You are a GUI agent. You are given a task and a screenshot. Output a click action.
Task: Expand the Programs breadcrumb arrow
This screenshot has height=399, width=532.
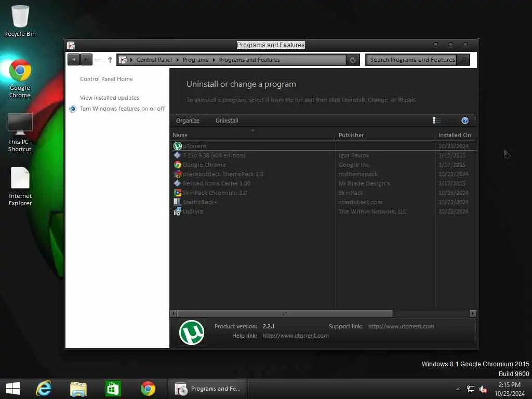(x=214, y=60)
